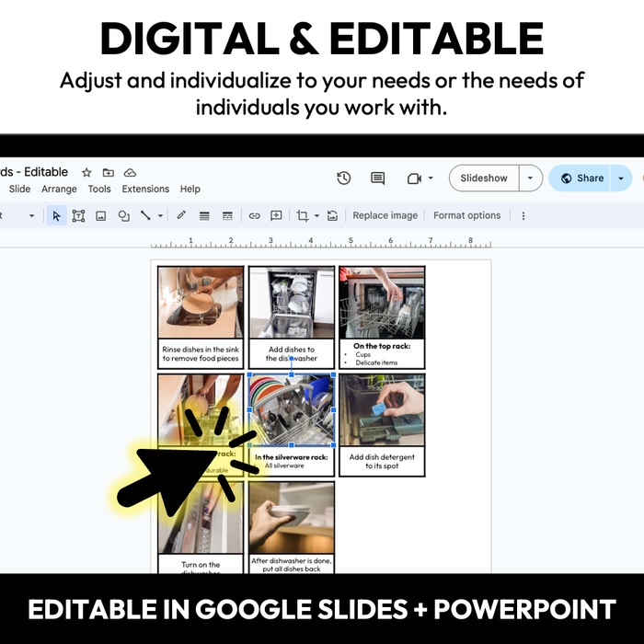Open version history clock icon
The image size is (644, 644).
point(344,178)
